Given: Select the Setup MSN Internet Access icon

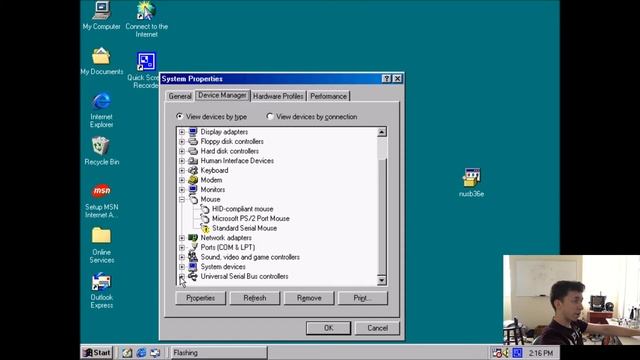Looking at the screenshot, I should pos(101,191).
